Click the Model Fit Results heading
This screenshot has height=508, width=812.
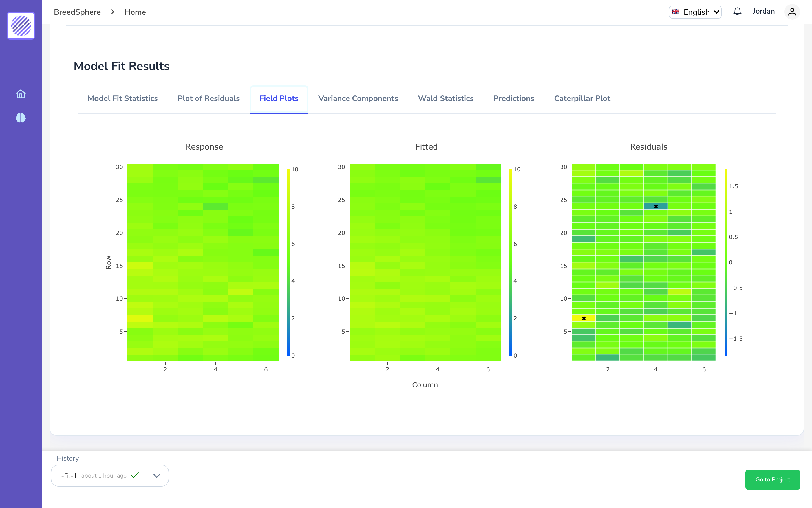point(122,66)
